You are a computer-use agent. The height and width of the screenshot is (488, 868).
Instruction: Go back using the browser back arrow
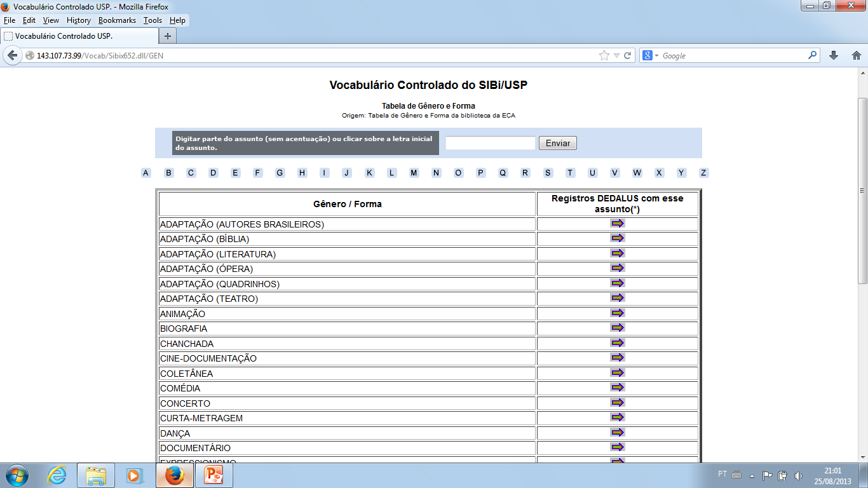coord(12,55)
